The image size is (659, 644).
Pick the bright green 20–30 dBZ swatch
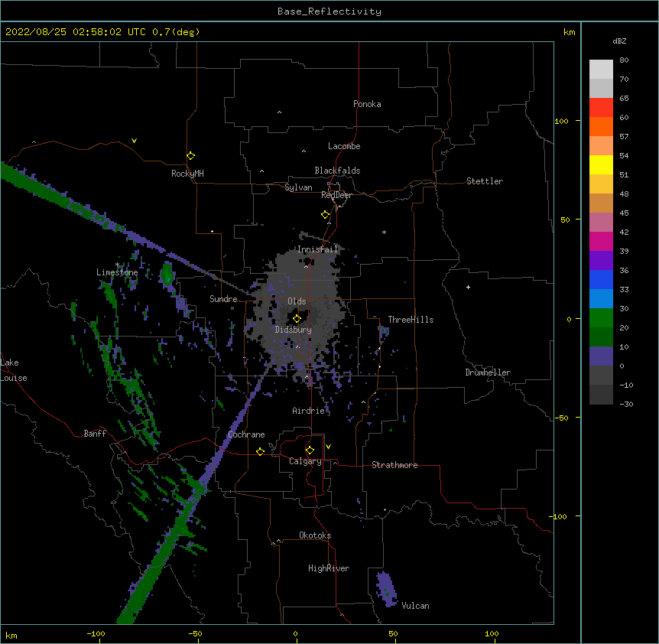click(x=601, y=318)
